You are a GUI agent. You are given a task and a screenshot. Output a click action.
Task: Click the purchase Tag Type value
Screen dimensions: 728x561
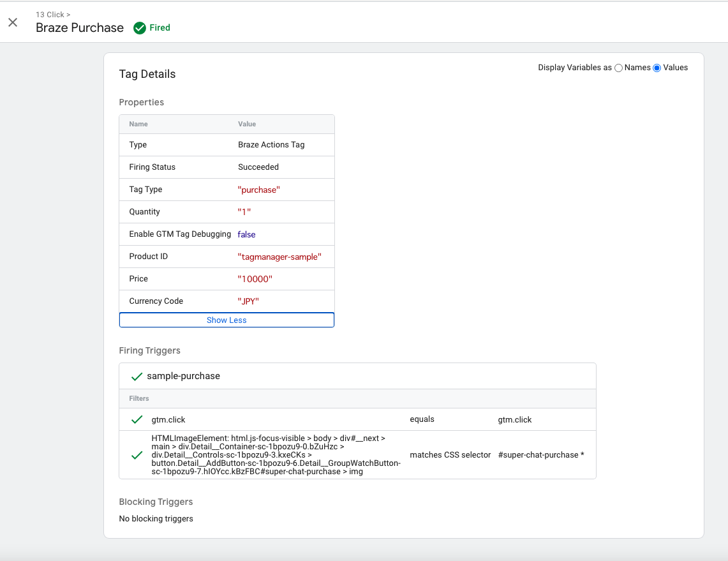coord(259,189)
